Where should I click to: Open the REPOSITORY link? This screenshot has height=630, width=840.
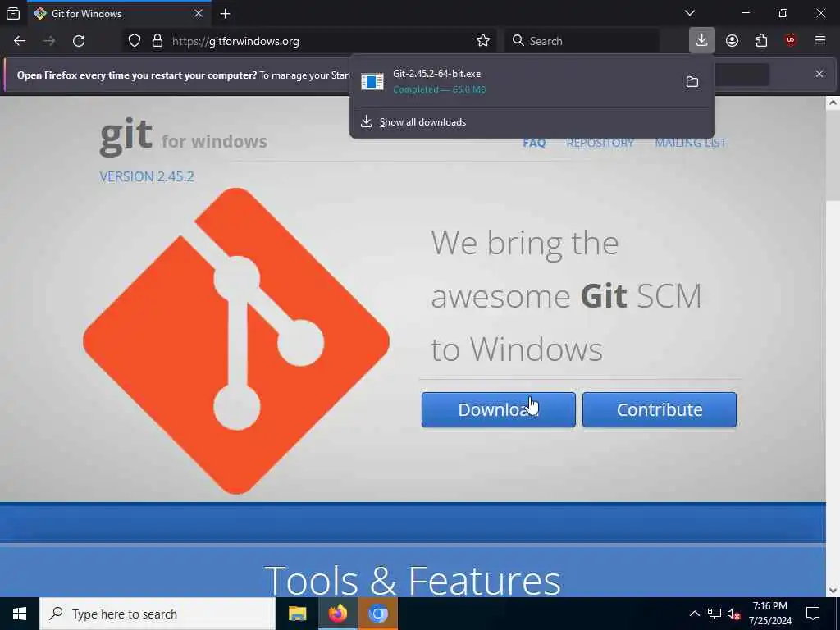point(600,143)
